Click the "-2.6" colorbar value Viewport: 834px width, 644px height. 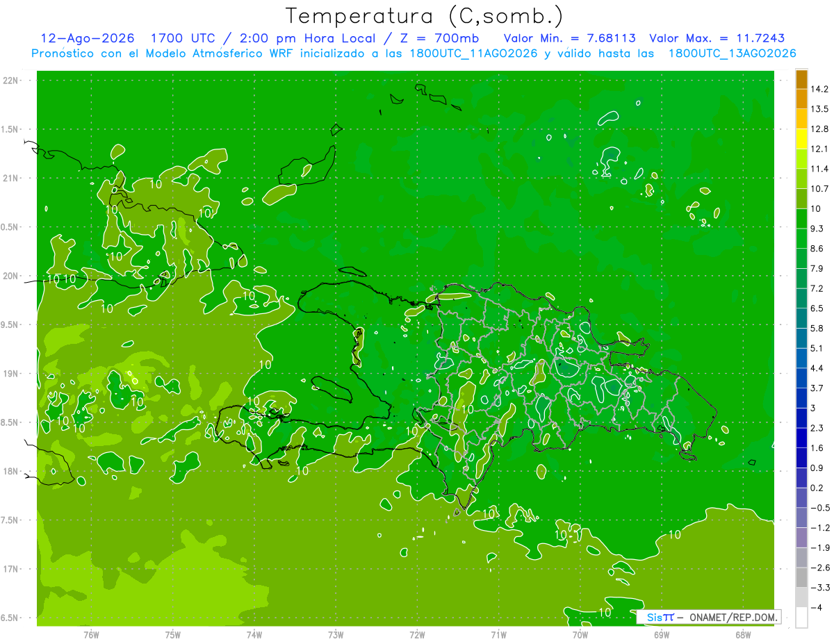[820, 568]
